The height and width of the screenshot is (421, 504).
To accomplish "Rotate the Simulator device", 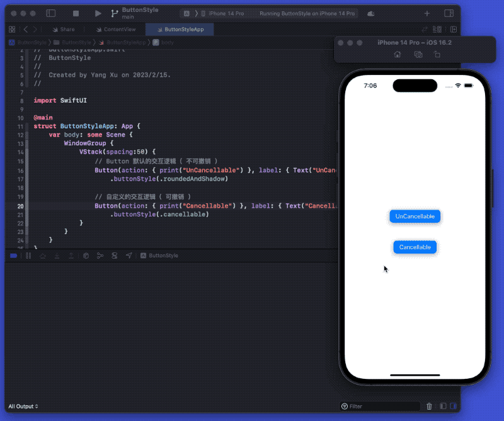I will (437, 55).
